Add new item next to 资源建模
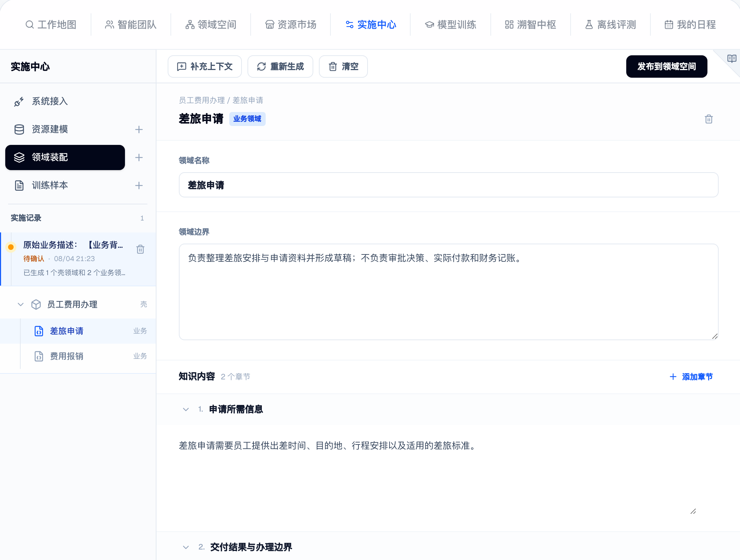Viewport: 740px width, 560px height. point(139,129)
